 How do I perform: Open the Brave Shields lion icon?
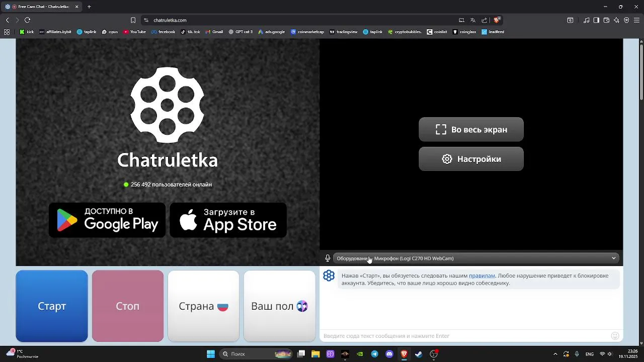(497, 20)
